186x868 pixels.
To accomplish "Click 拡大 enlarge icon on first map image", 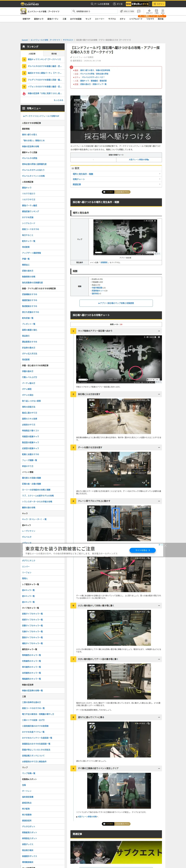I will coord(157,253).
